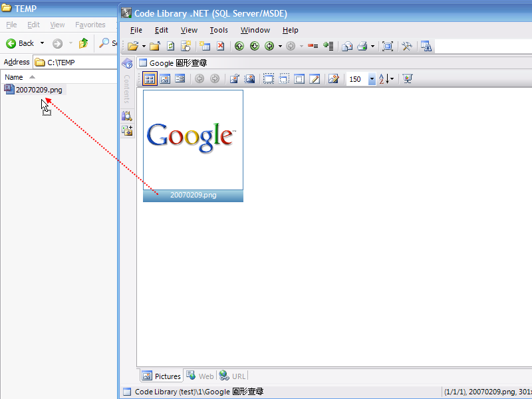Click the sidebar search binoculars icon
Image resolution: width=532 pixels, height=399 pixels.
pyautogui.click(x=127, y=116)
